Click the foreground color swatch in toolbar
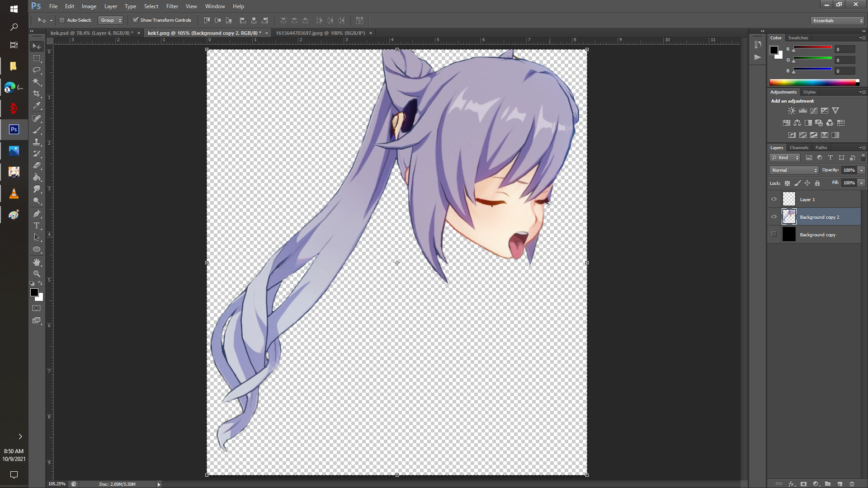This screenshot has width=868, height=488. coord(34,292)
